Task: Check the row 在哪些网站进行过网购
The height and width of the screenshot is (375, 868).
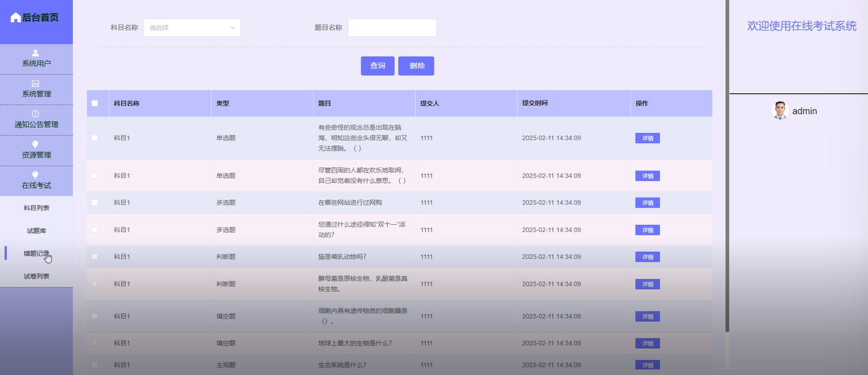Action: (94, 203)
